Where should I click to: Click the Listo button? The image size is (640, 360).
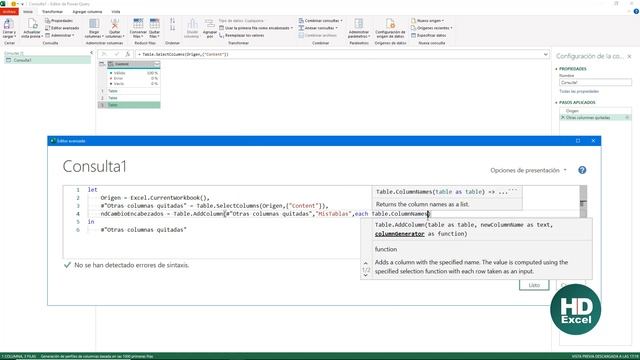(x=534, y=285)
